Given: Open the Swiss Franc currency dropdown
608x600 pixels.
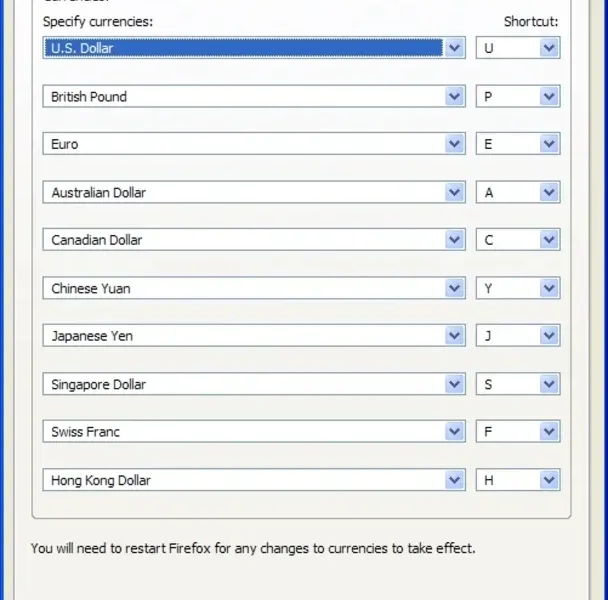Looking at the screenshot, I should tap(455, 432).
